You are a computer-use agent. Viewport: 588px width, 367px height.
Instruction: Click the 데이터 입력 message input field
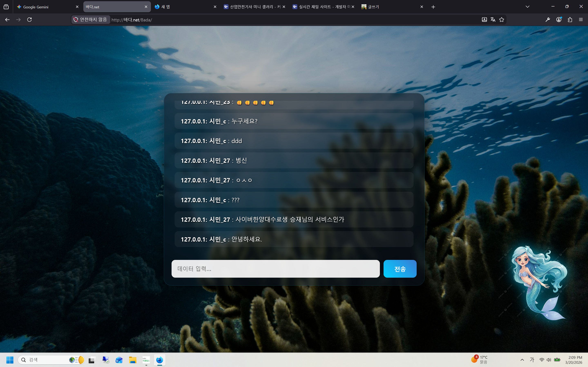275,269
